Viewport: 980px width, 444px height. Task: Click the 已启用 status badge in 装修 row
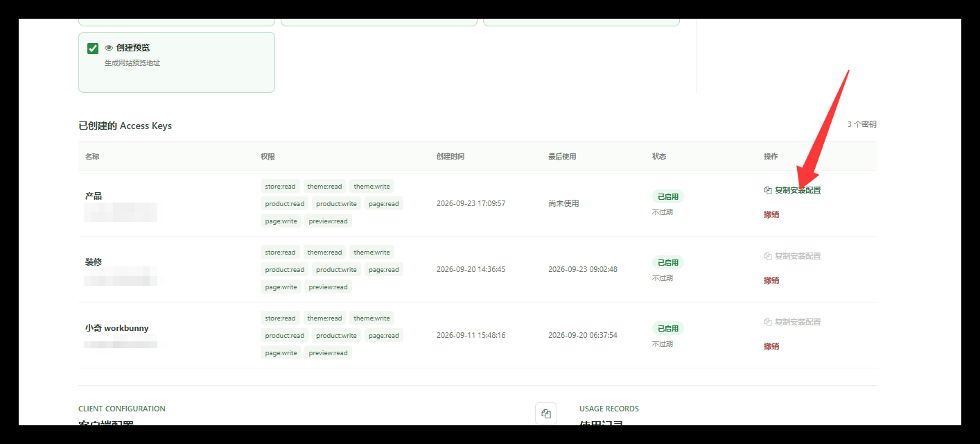click(x=668, y=262)
